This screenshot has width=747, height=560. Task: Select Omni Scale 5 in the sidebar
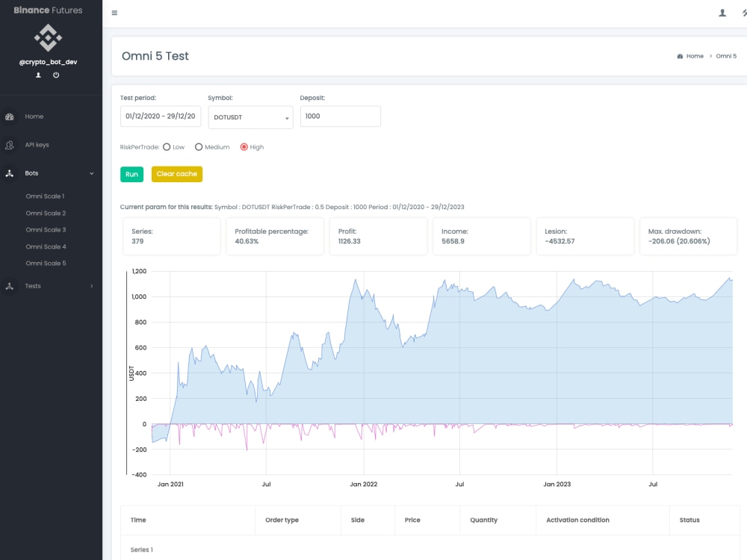(x=45, y=263)
